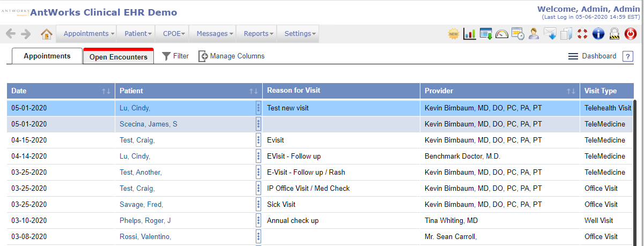Open the bar chart reports icon
Screen dimensions: 644x246
[470, 34]
